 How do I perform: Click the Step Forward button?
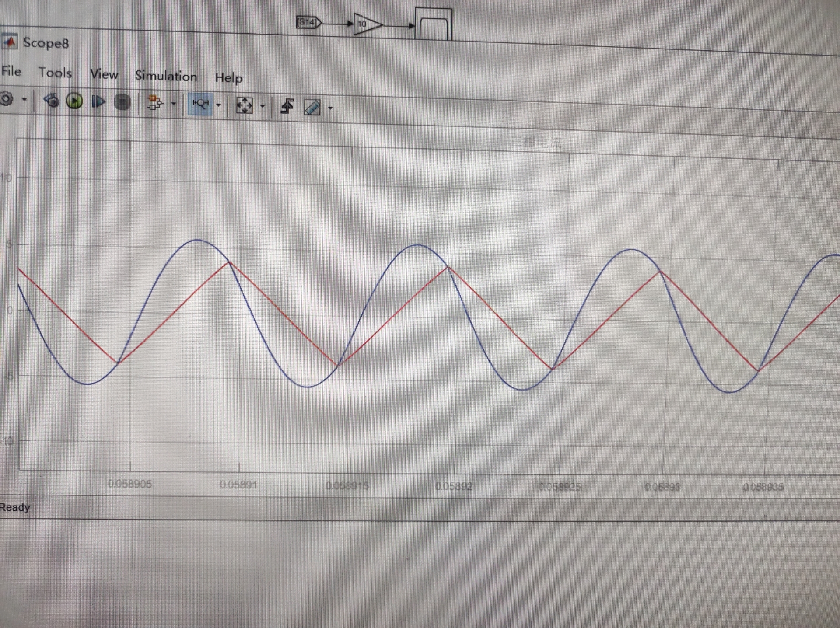tap(98, 102)
